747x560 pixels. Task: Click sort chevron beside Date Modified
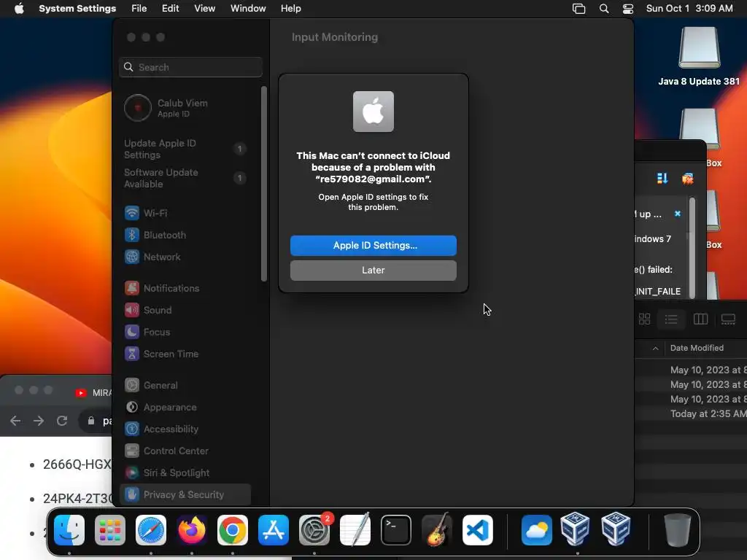656,349
